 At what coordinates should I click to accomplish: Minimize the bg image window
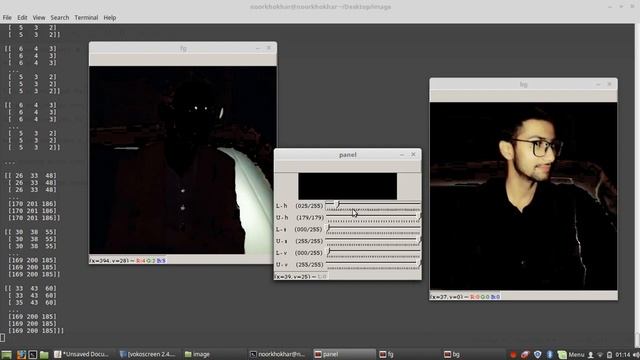598,84
